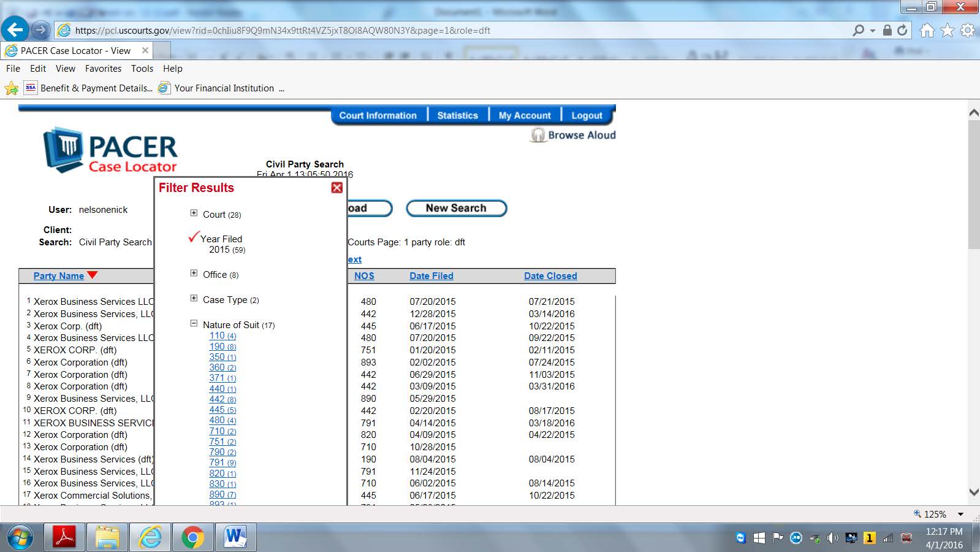The width and height of the screenshot is (980, 552).
Task: Open the zoom level dropdown arrow
Action: (x=960, y=515)
